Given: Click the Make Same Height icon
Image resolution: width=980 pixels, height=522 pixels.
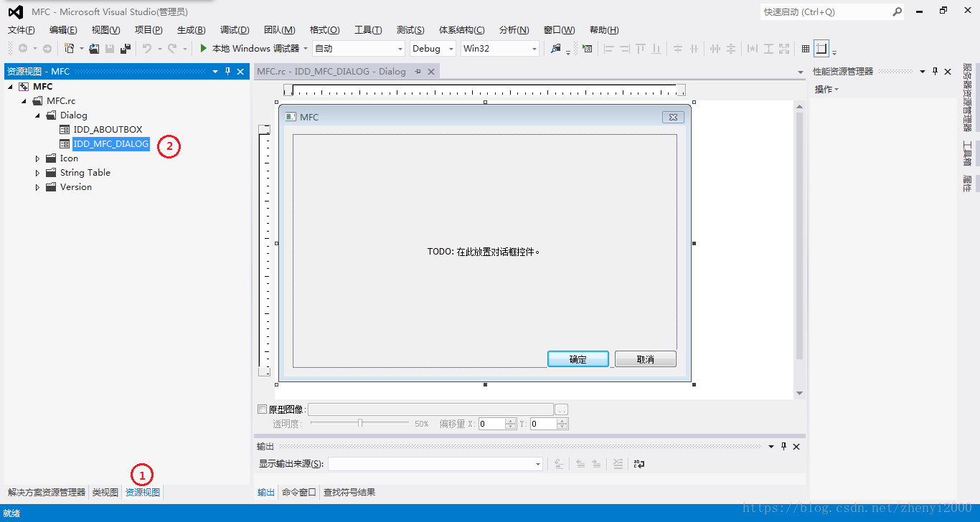Looking at the screenshot, I should click(768, 49).
